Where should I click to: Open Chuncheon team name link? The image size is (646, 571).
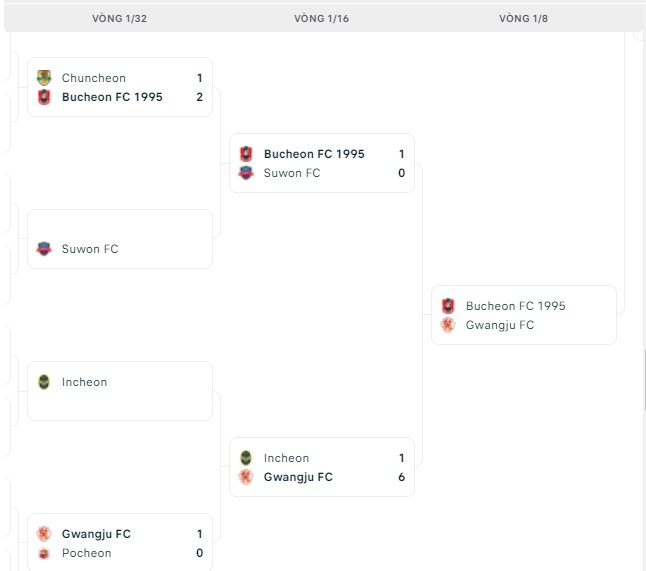point(94,78)
